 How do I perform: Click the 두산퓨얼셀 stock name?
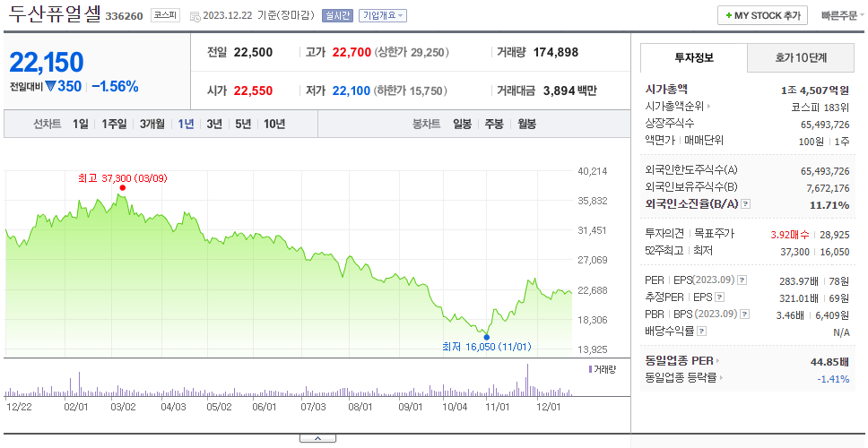tap(56, 13)
